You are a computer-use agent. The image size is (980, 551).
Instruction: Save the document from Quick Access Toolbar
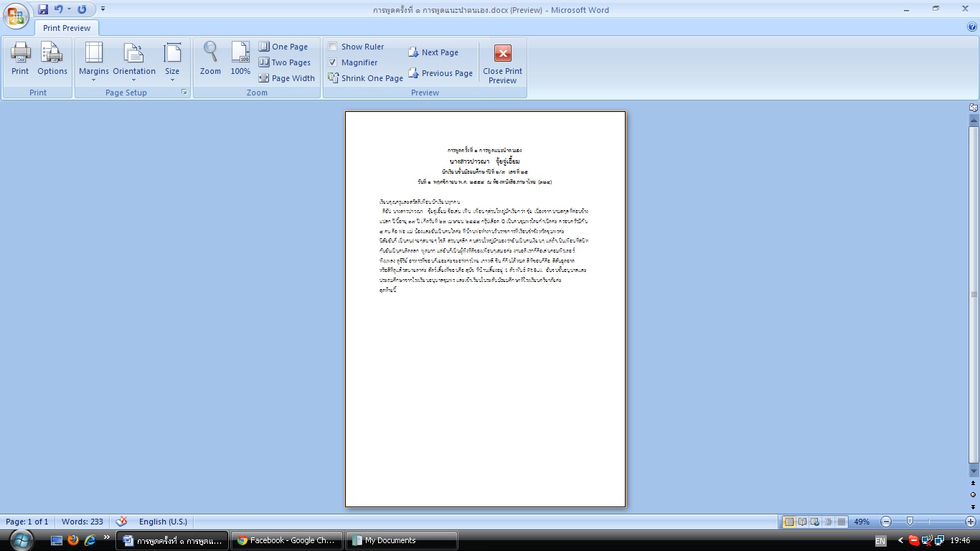click(43, 9)
